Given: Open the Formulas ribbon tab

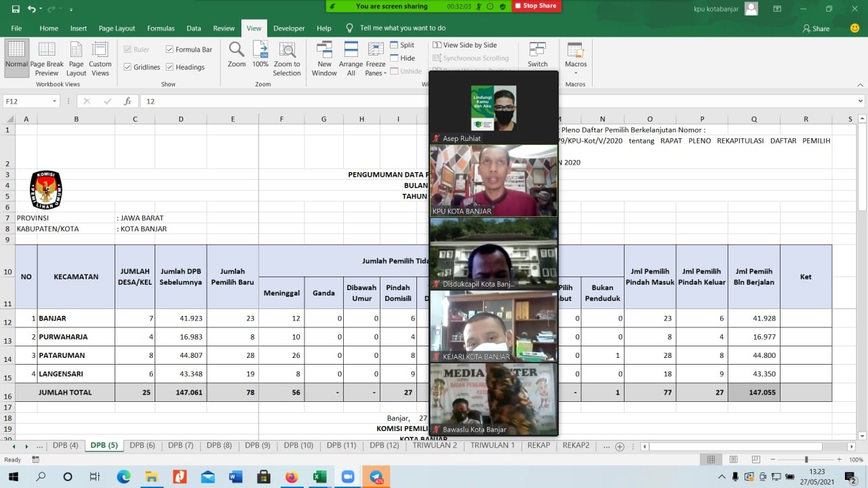Looking at the screenshot, I should (x=161, y=28).
